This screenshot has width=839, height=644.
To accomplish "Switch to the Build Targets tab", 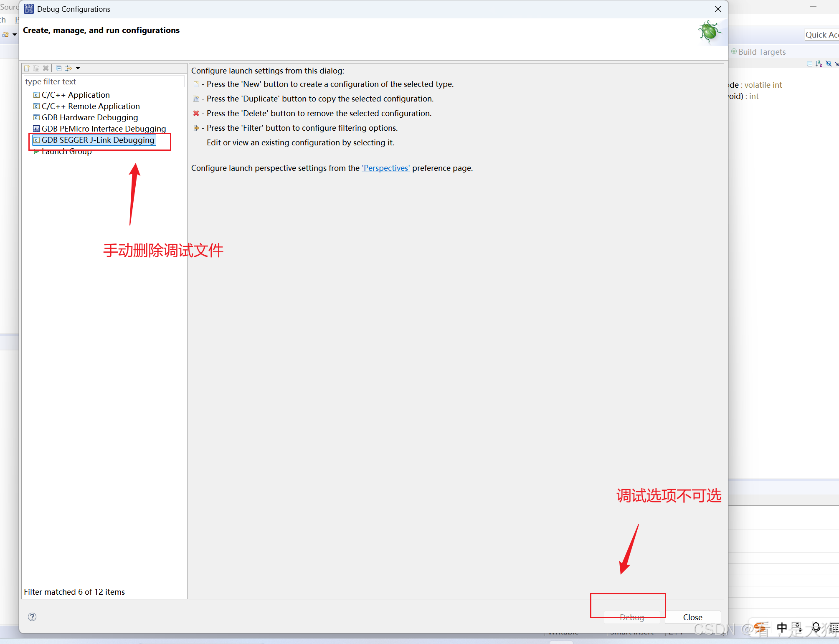I will [x=761, y=52].
